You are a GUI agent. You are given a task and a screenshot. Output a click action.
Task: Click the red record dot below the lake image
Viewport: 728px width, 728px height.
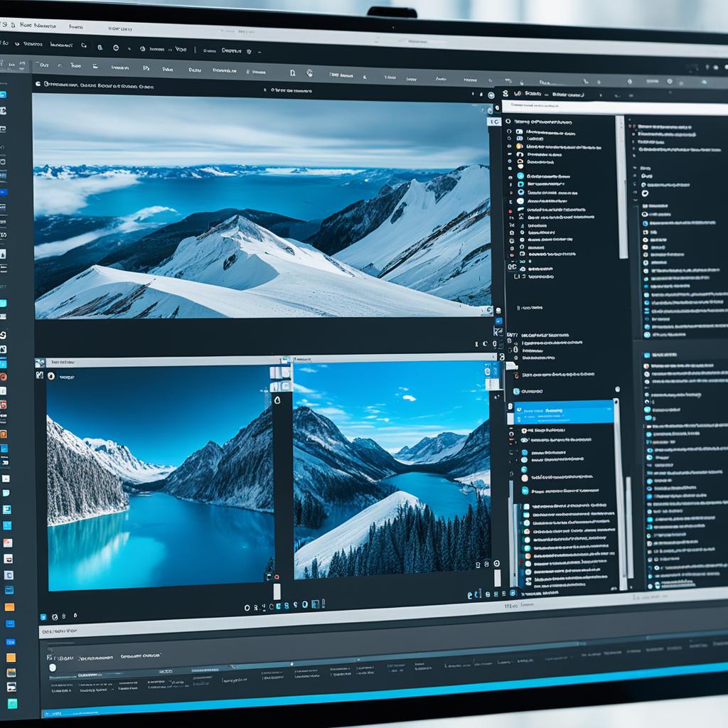click(x=277, y=577)
